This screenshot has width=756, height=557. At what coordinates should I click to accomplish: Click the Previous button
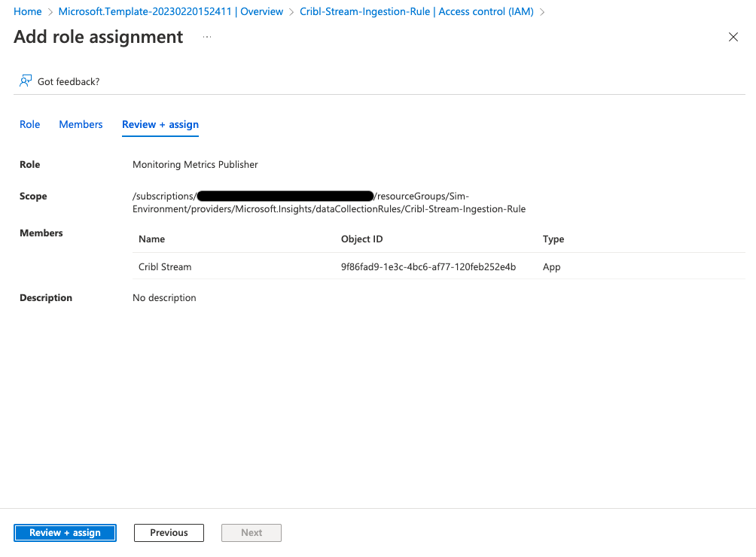169,532
